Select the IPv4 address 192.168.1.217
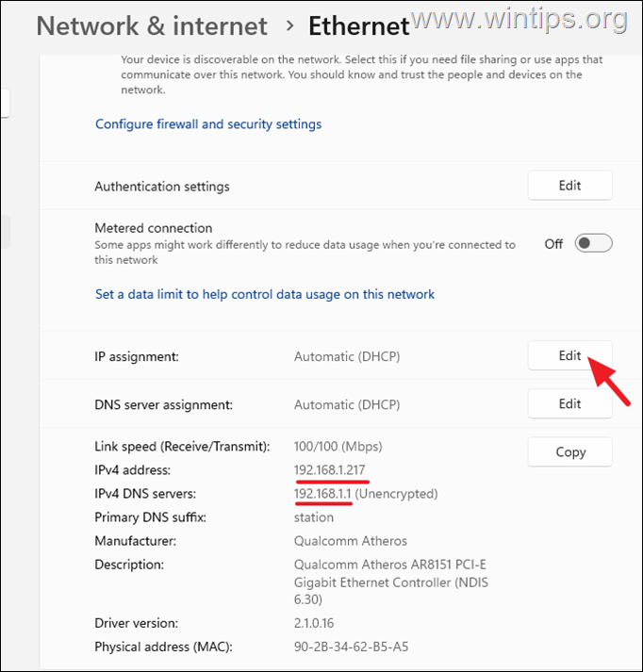Screen dimensions: 643x672 (330, 470)
